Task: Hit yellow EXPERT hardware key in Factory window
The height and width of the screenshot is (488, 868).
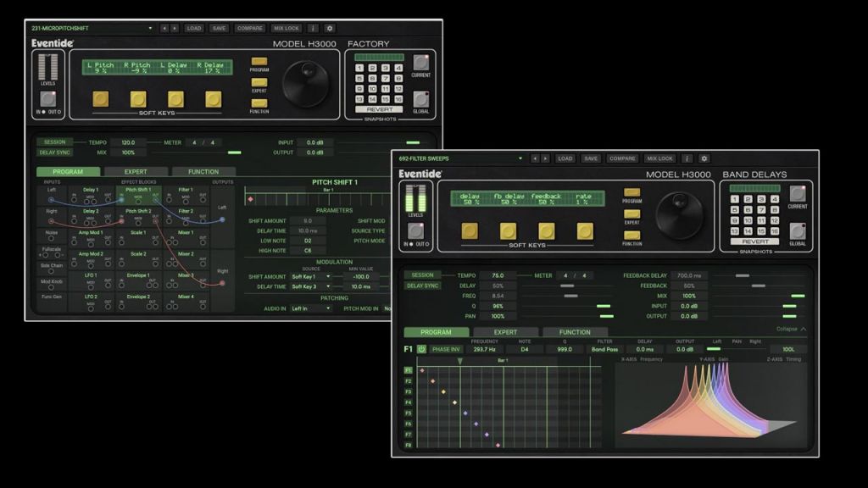Action: [x=259, y=82]
